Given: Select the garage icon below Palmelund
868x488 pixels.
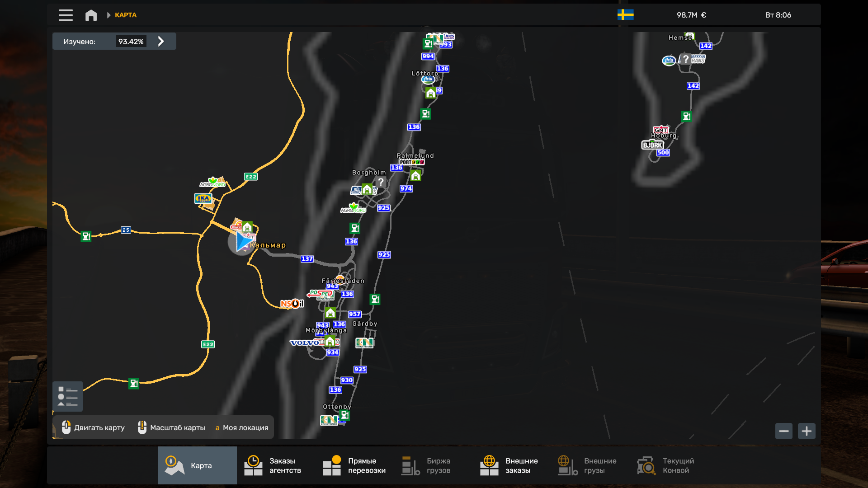Looking at the screenshot, I should 416,175.
